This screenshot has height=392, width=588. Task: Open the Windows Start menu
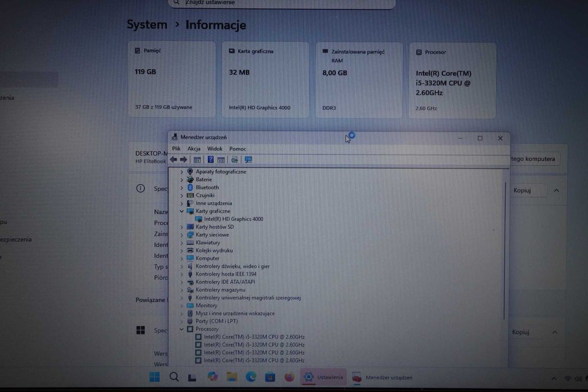(155, 377)
